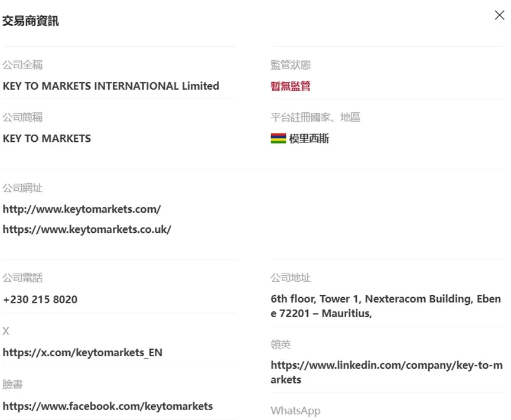The height and width of the screenshot is (420, 511).
Task: Open the http://www.keytomarkets.com/ link
Action: pos(82,209)
